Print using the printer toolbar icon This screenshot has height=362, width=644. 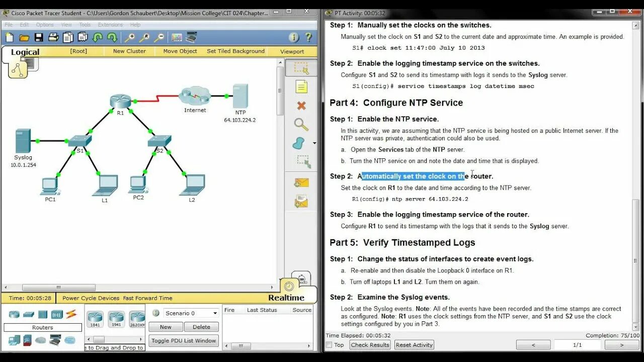(53, 37)
